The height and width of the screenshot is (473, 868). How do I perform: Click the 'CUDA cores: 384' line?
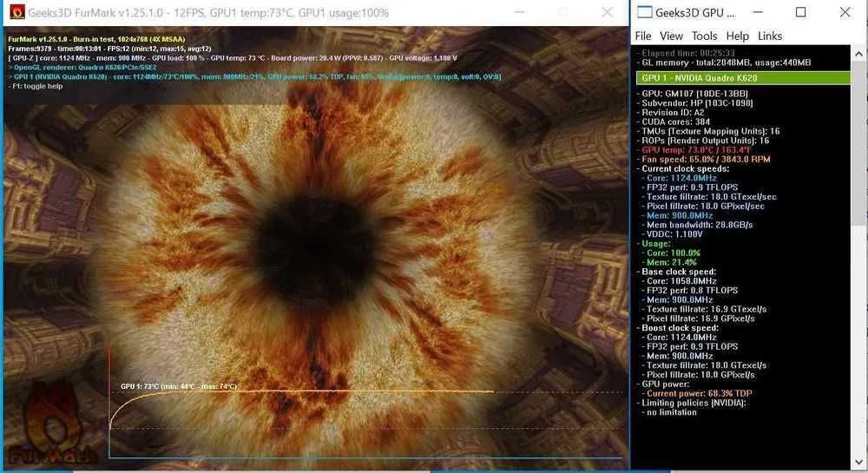[x=674, y=122]
